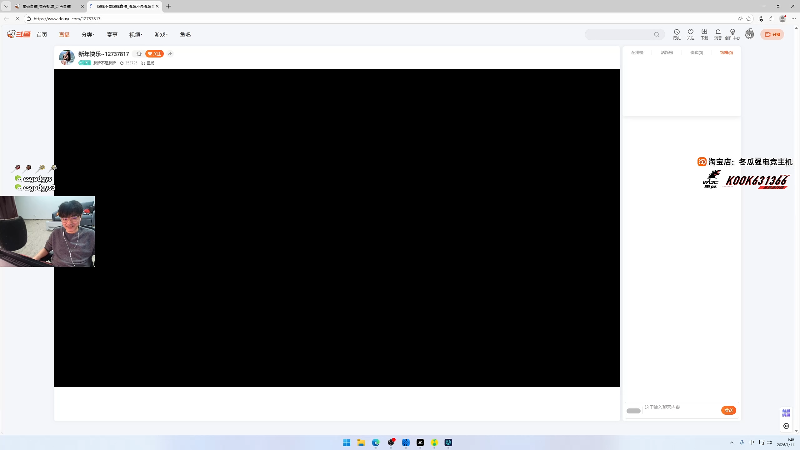Open the browser tab search dropdown at top-left
This screenshot has height=450, width=800.
6,7
